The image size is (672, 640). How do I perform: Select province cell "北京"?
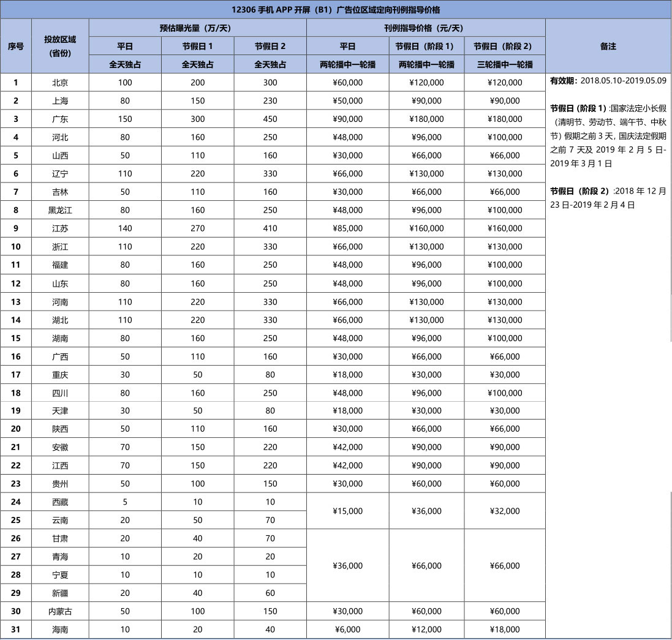60,82
